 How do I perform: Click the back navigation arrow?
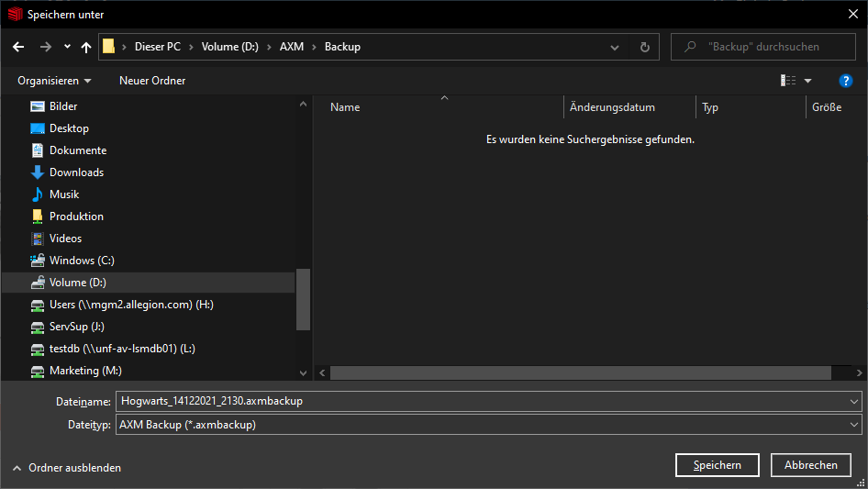(x=18, y=47)
